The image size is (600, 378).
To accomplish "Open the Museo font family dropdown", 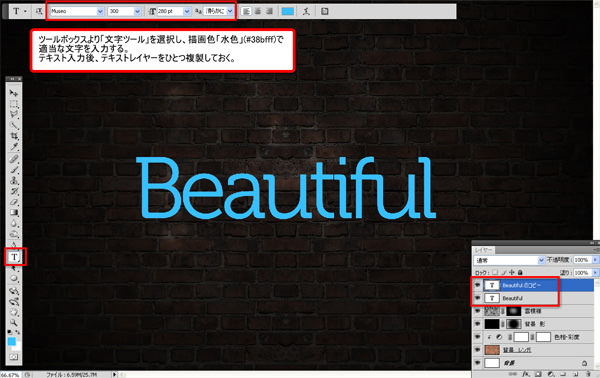I will click(x=100, y=11).
